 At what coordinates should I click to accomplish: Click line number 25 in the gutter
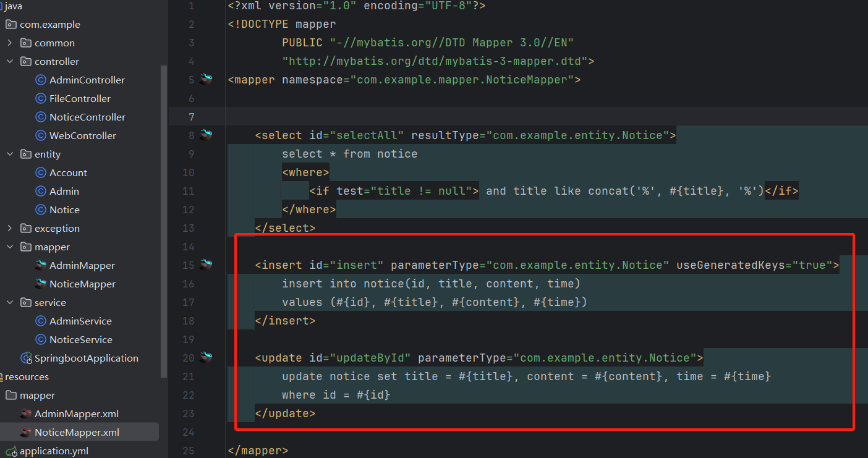click(x=188, y=451)
